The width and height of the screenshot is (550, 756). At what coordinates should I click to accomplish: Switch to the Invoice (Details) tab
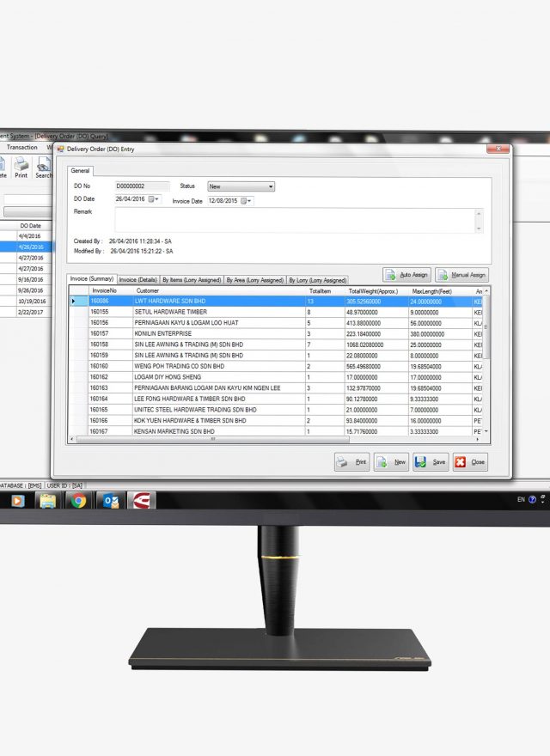pos(137,280)
